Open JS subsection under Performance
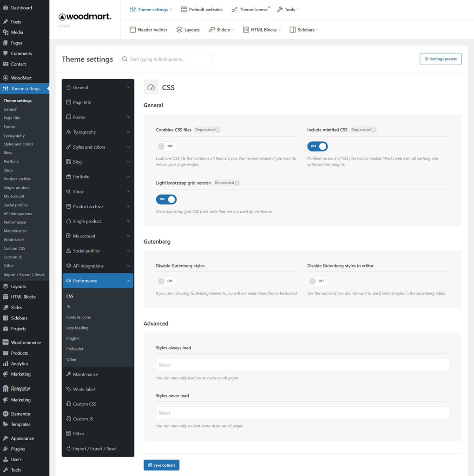This screenshot has width=474, height=476. pos(68,307)
